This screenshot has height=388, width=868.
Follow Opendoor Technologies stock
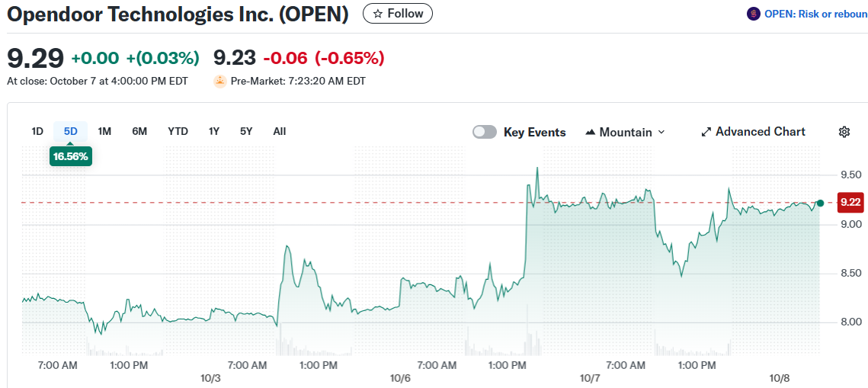[x=397, y=14]
